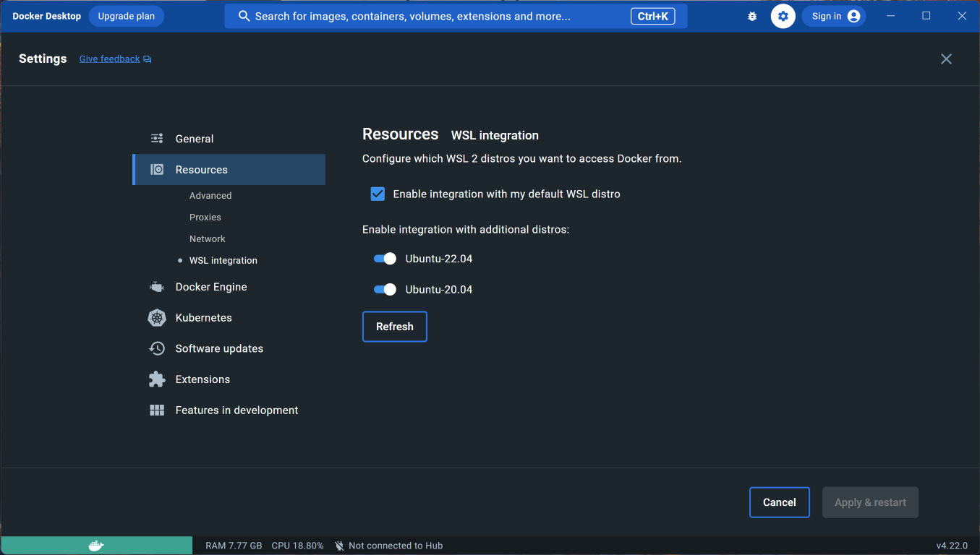Go to the Network subsection
The image size is (980, 555).
208,239
